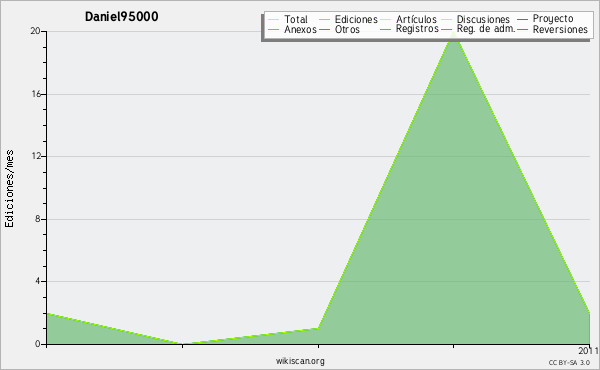The height and width of the screenshot is (370, 600).
Task: Click the y-axis value 4
Action: [38, 281]
